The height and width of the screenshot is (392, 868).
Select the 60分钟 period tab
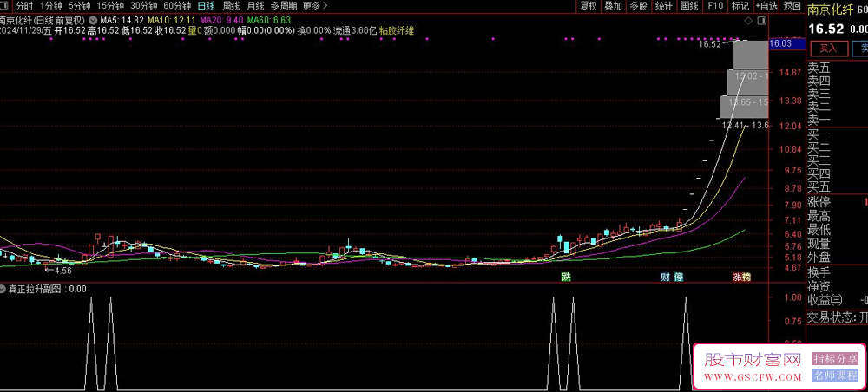click(178, 7)
